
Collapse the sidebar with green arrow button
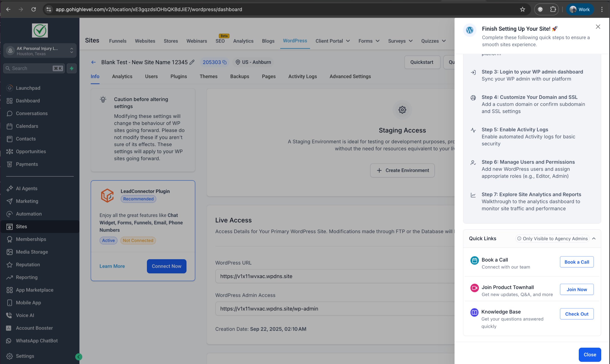click(79, 357)
